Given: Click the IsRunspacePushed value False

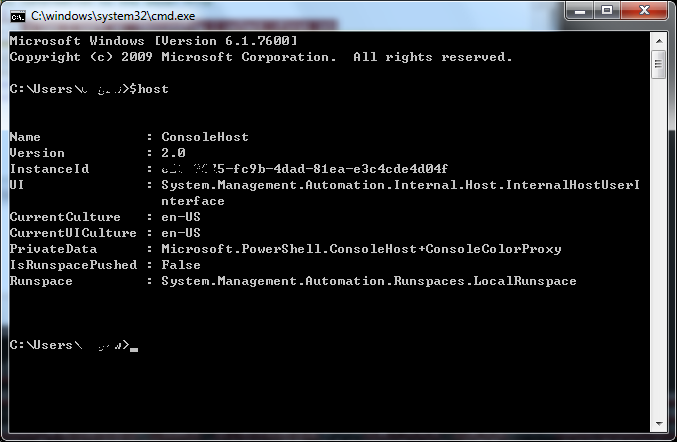Looking at the screenshot, I should (x=181, y=265).
